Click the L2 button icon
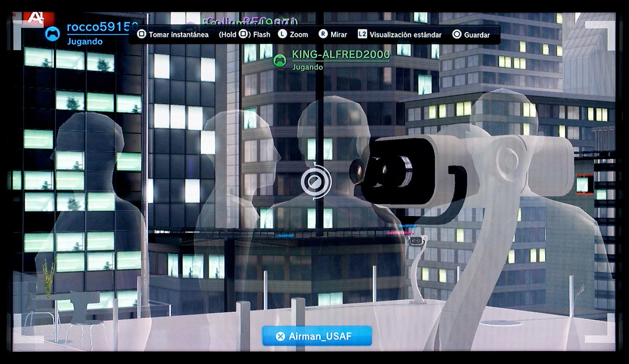The image size is (629, 364). (362, 34)
